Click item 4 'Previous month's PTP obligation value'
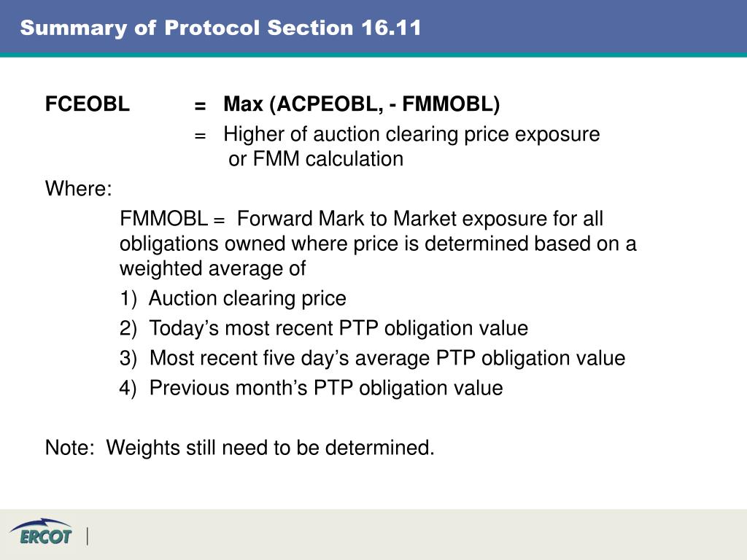Image resolution: width=747 pixels, height=560 pixels. coord(311,388)
